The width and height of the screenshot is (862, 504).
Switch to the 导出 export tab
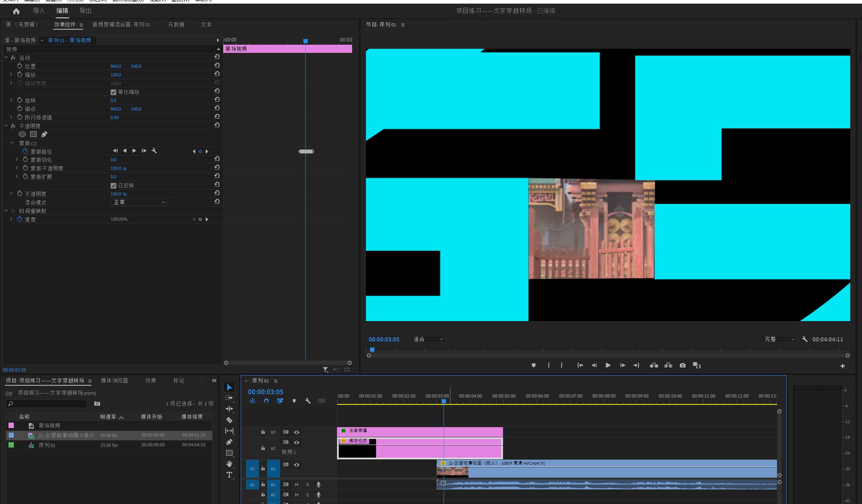tap(85, 11)
